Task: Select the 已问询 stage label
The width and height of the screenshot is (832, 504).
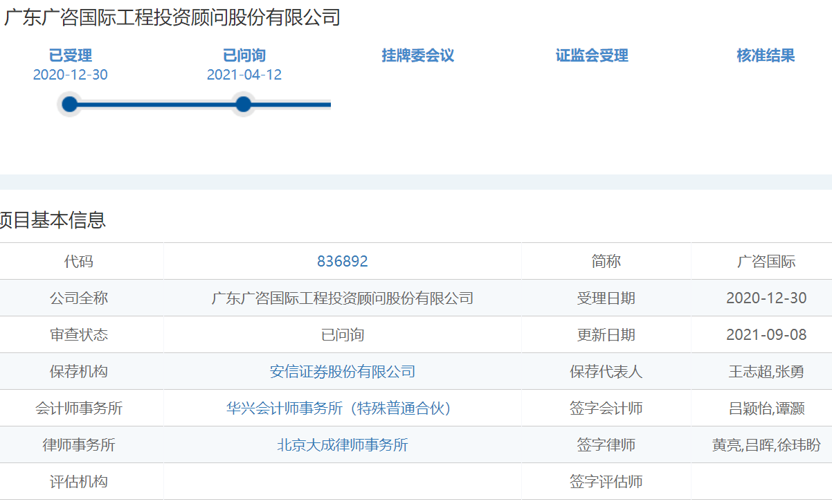Action: pos(244,56)
